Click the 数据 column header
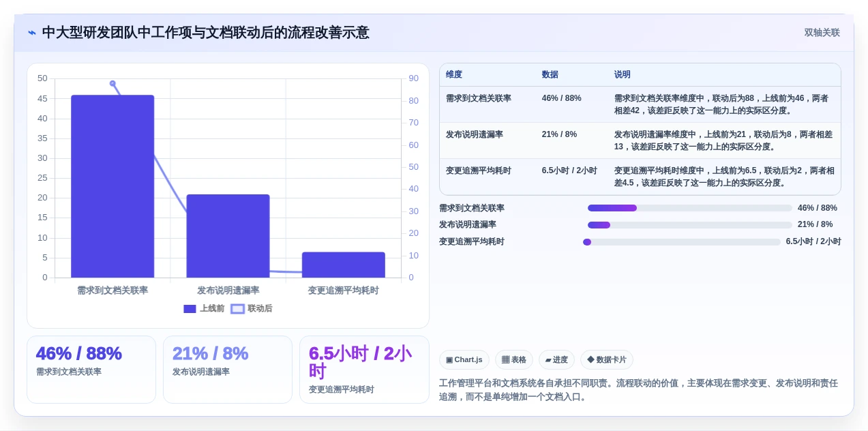Viewport: 868px width, 431px height. [550, 75]
